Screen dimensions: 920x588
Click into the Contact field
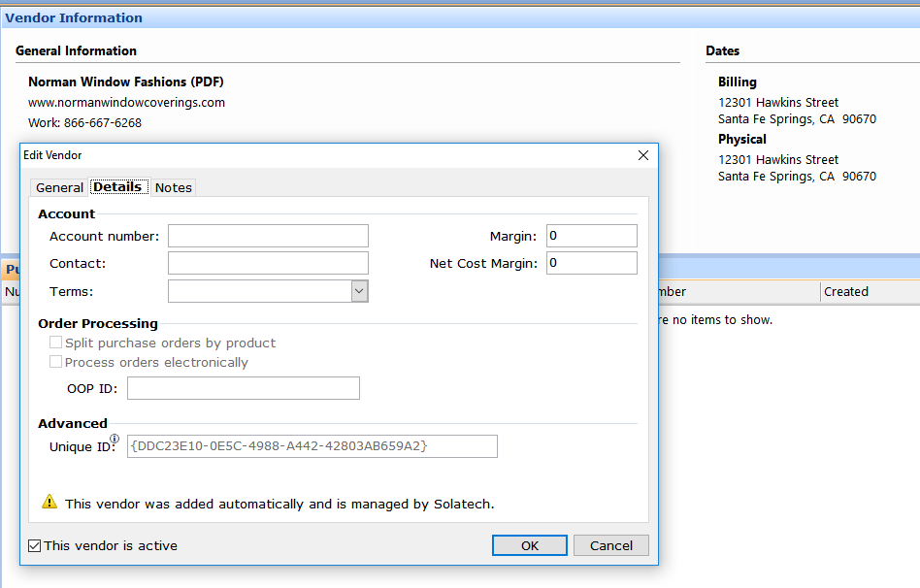(268, 263)
